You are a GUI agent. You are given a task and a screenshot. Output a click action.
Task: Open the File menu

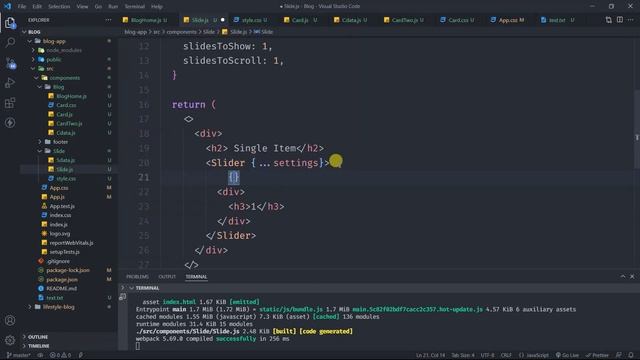click(x=22, y=7)
